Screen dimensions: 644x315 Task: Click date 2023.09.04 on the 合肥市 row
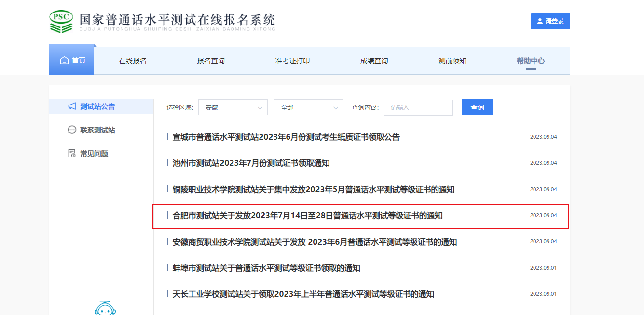pyautogui.click(x=543, y=215)
